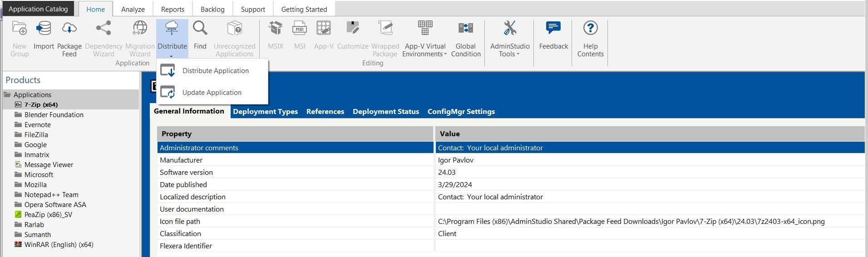Click the Distribute cloud icon
The image size is (868, 257).
click(x=172, y=29)
